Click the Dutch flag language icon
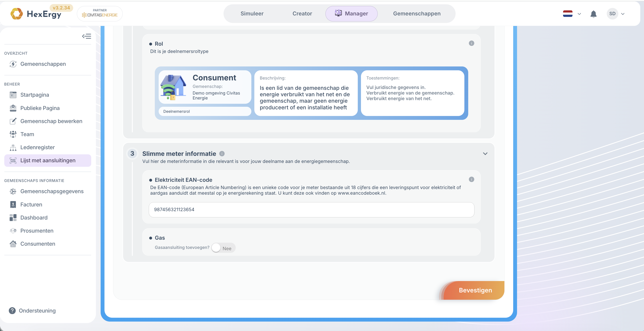 [x=568, y=14]
